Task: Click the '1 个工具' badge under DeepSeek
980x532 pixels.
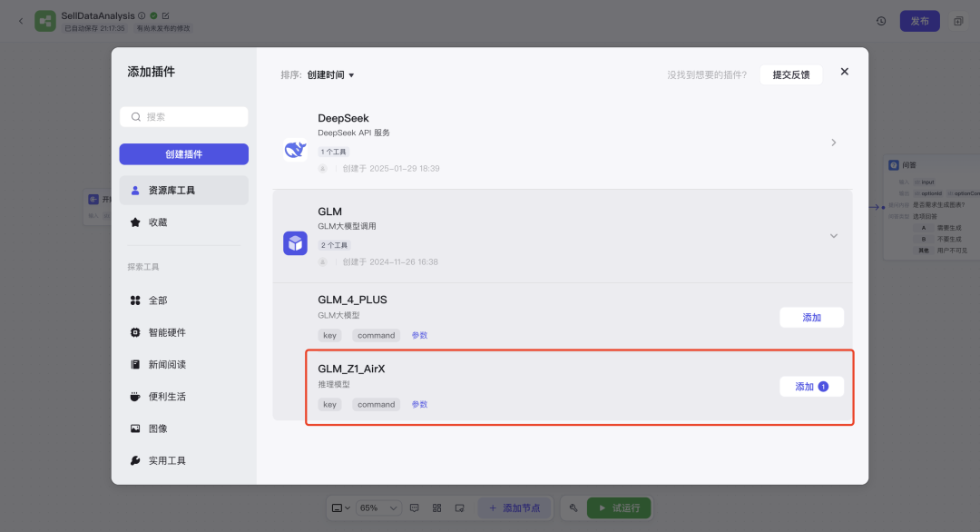Action: pos(333,152)
